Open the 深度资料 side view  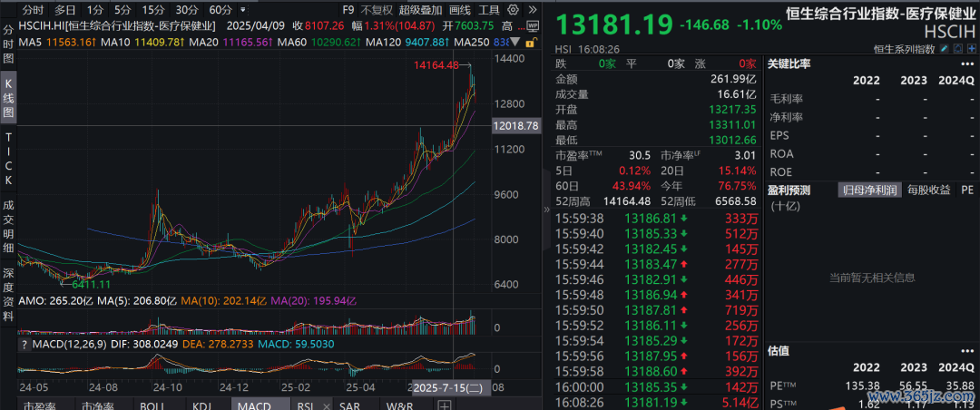click(9, 295)
